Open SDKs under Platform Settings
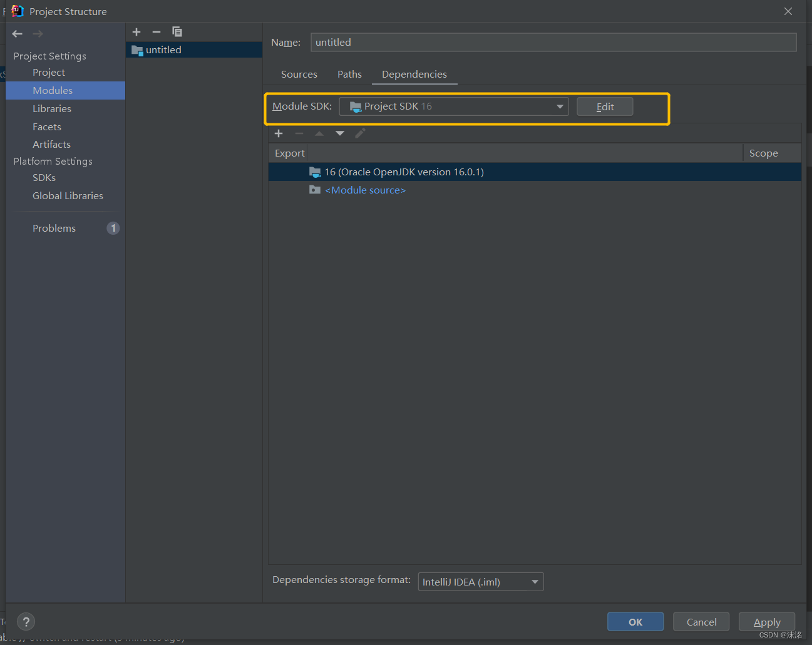Image resolution: width=812 pixels, height=645 pixels. coord(44,178)
